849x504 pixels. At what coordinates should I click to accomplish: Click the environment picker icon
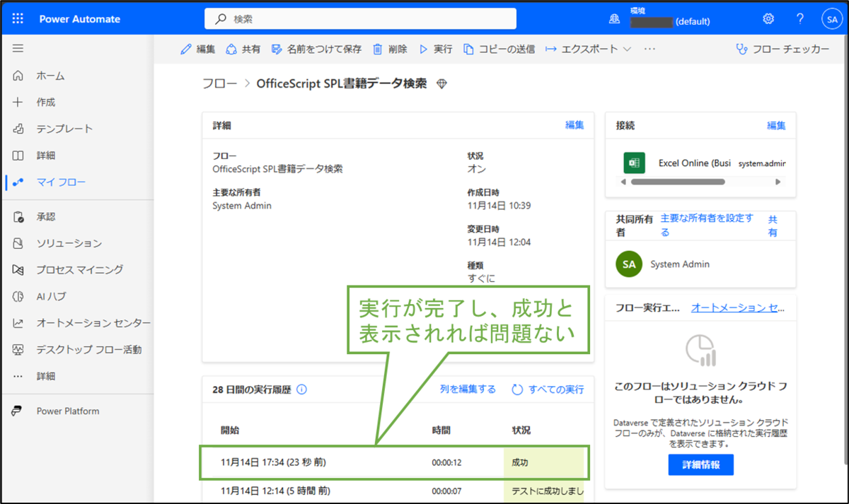point(614,20)
